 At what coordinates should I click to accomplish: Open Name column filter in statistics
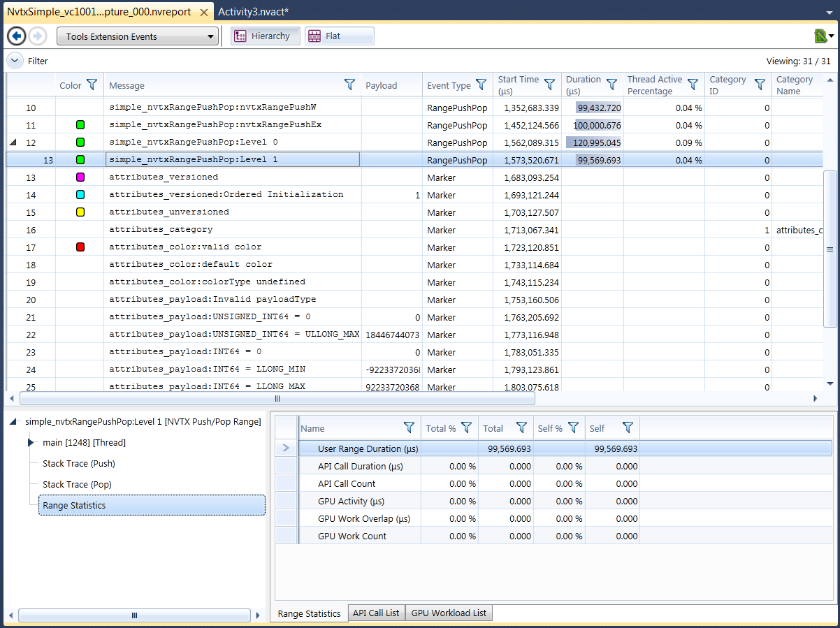tap(409, 428)
